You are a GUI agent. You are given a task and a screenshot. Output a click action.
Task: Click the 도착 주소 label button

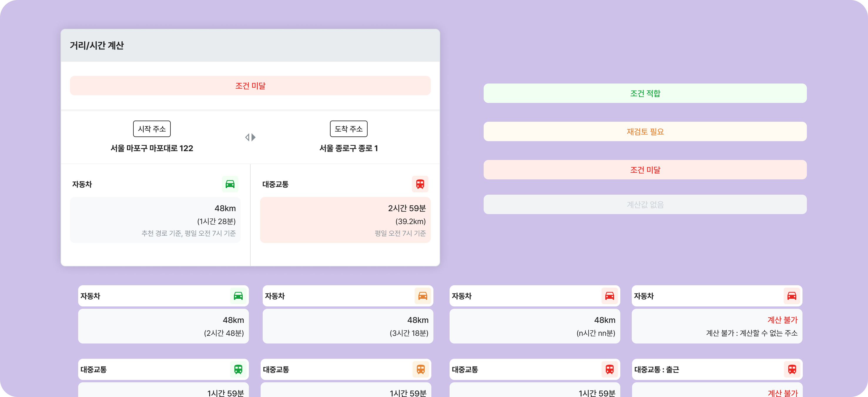coord(348,129)
